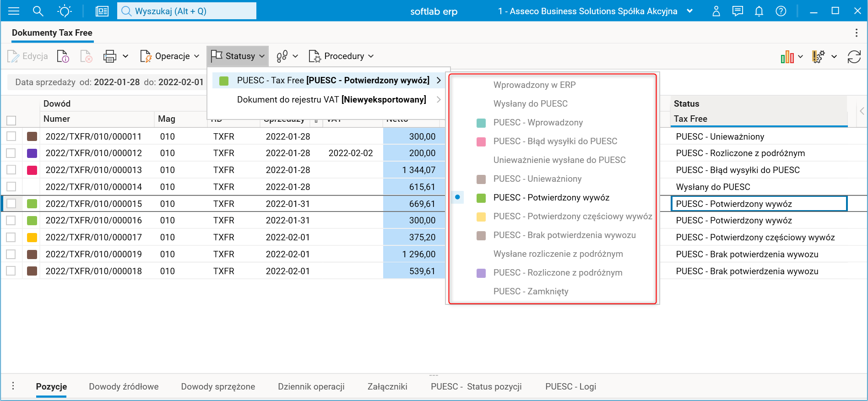Click the notifications bell icon
Viewport: 868px width, 401px height.
(759, 11)
